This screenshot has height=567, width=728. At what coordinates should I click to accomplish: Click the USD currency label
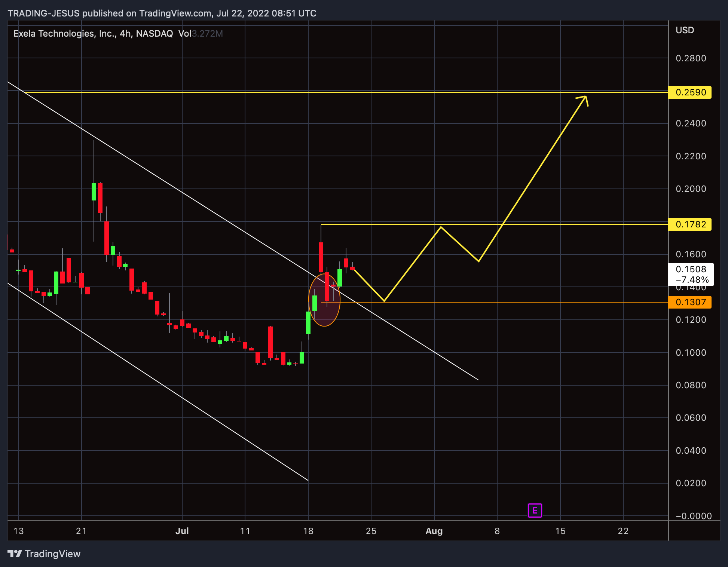tap(685, 30)
